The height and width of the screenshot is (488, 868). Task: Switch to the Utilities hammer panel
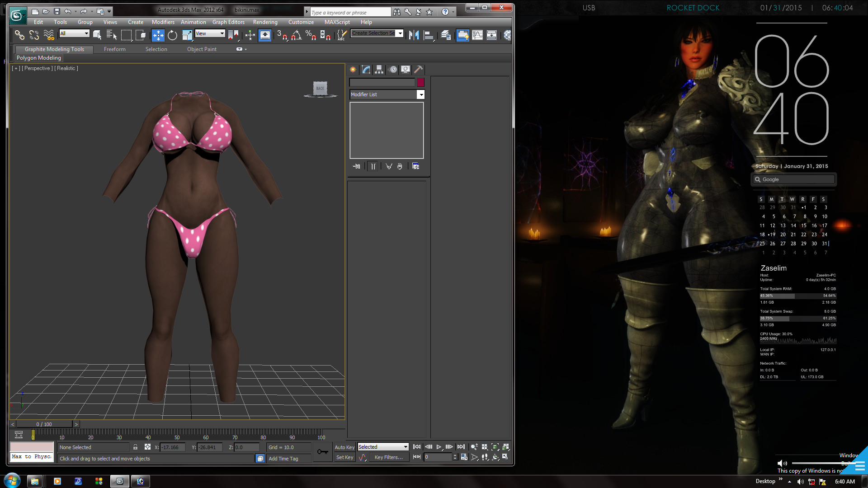pos(419,70)
